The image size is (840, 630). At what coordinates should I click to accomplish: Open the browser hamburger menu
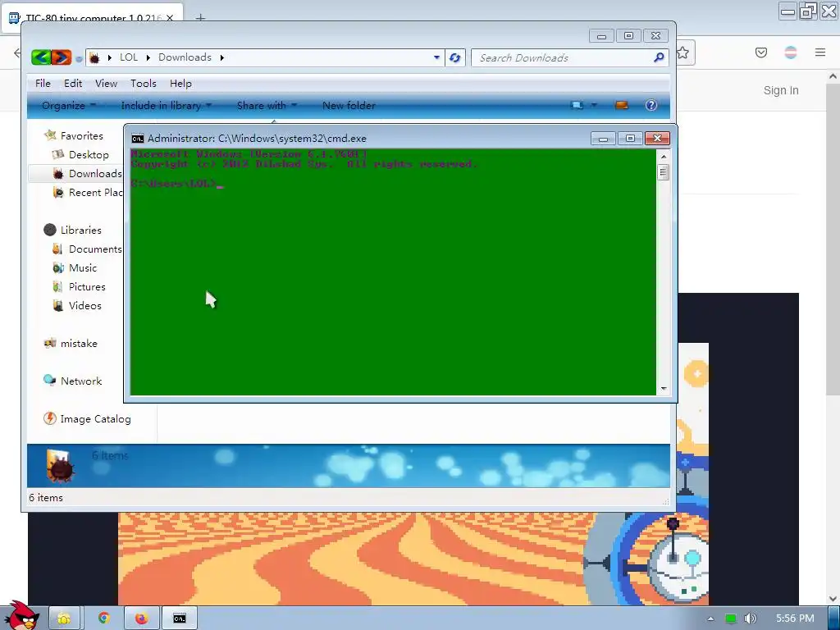point(820,52)
